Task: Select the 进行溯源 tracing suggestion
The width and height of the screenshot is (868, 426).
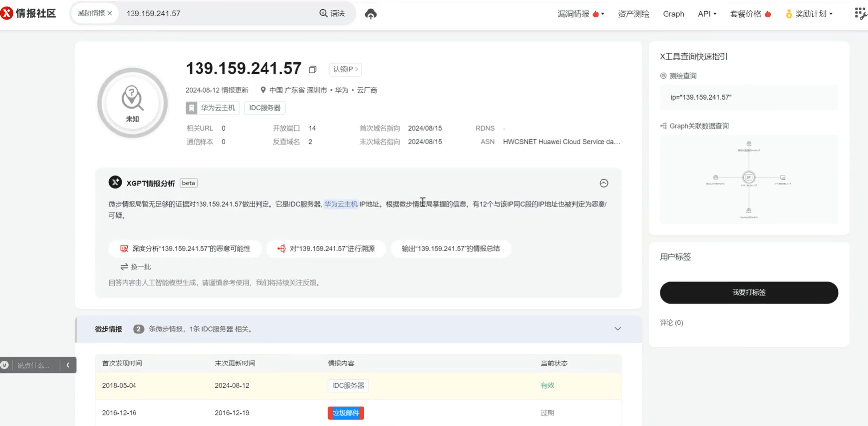Action: click(326, 249)
